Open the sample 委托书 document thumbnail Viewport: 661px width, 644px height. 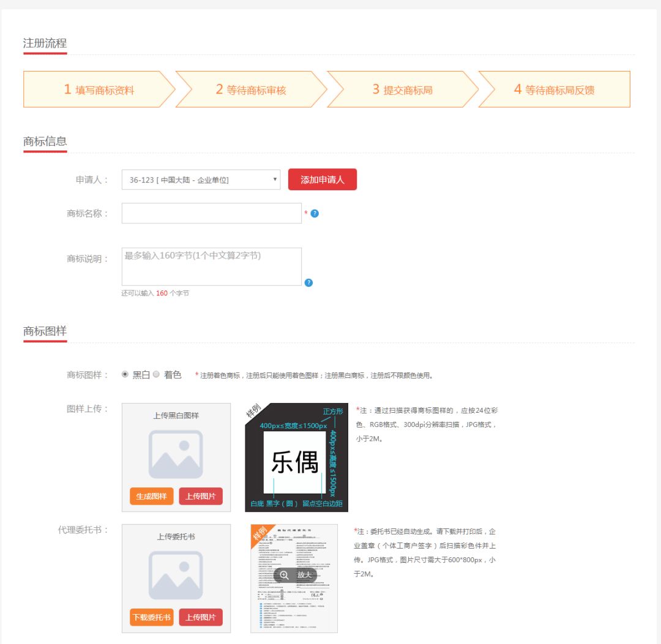(x=294, y=579)
